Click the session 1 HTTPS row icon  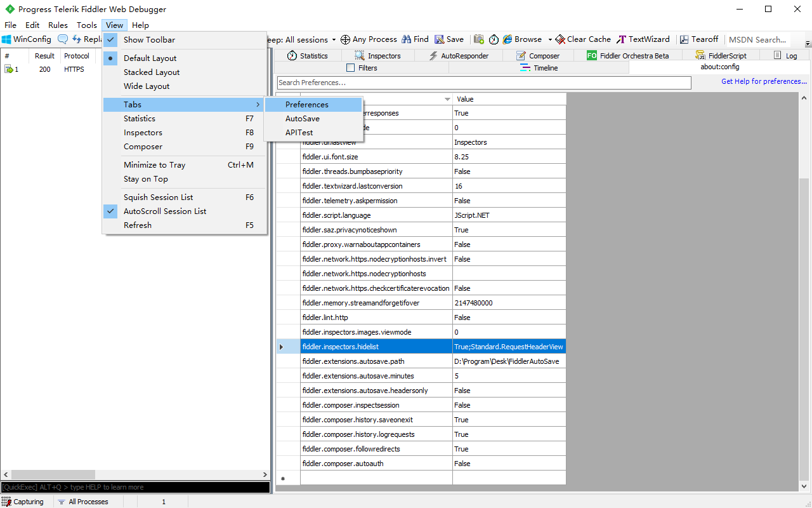[8, 69]
